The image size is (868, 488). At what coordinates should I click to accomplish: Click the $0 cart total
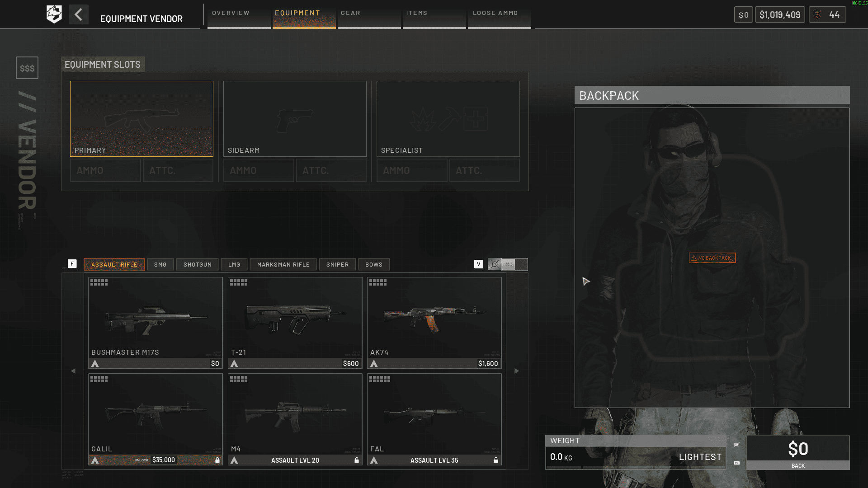click(798, 449)
